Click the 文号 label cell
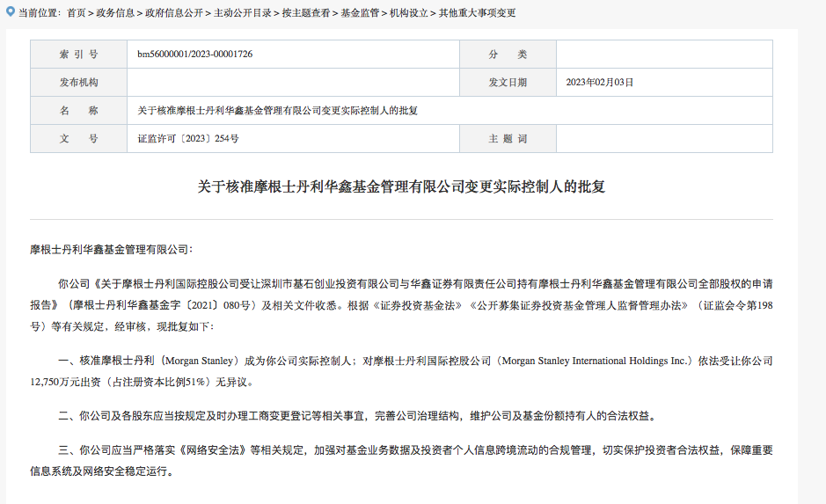This screenshot has height=504, width=826. (x=78, y=138)
